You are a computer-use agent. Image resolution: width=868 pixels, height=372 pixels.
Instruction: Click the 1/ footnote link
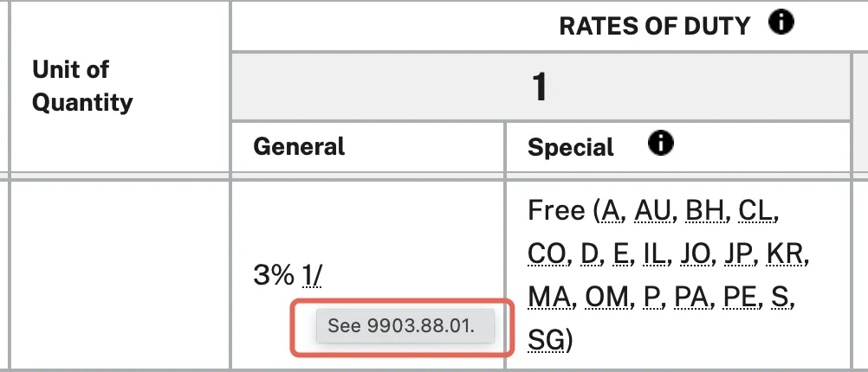pos(312,275)
